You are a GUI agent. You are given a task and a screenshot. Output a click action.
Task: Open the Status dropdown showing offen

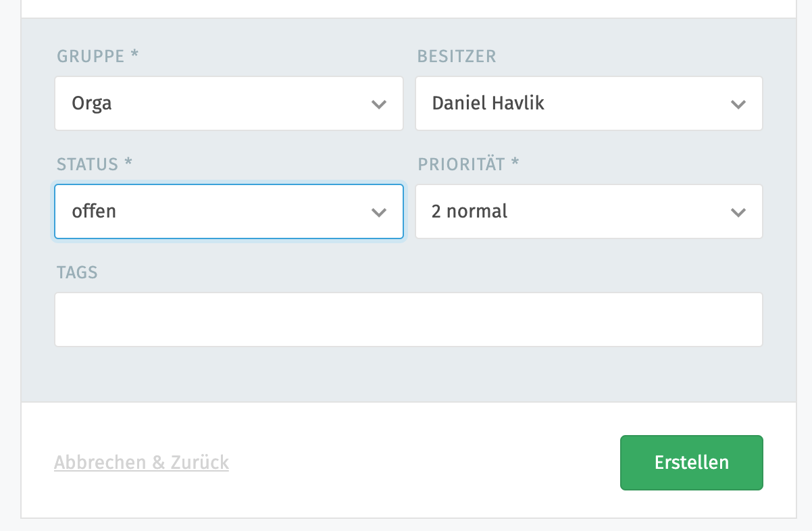pyautogui.click(x=216, y=211)
